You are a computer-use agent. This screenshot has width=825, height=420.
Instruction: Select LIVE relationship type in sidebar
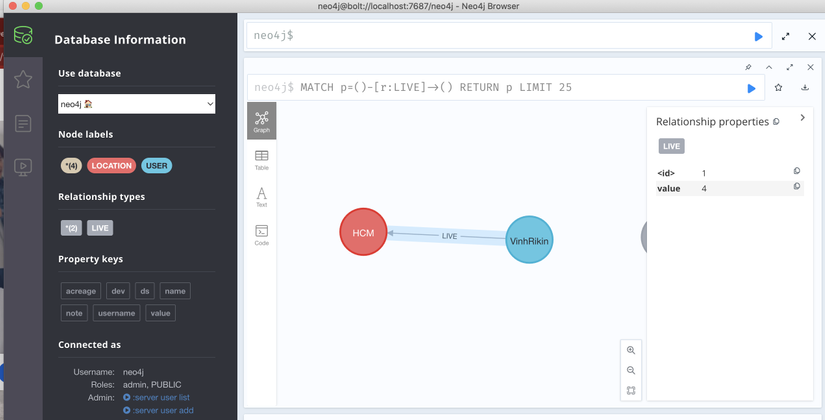pos(100,228)
